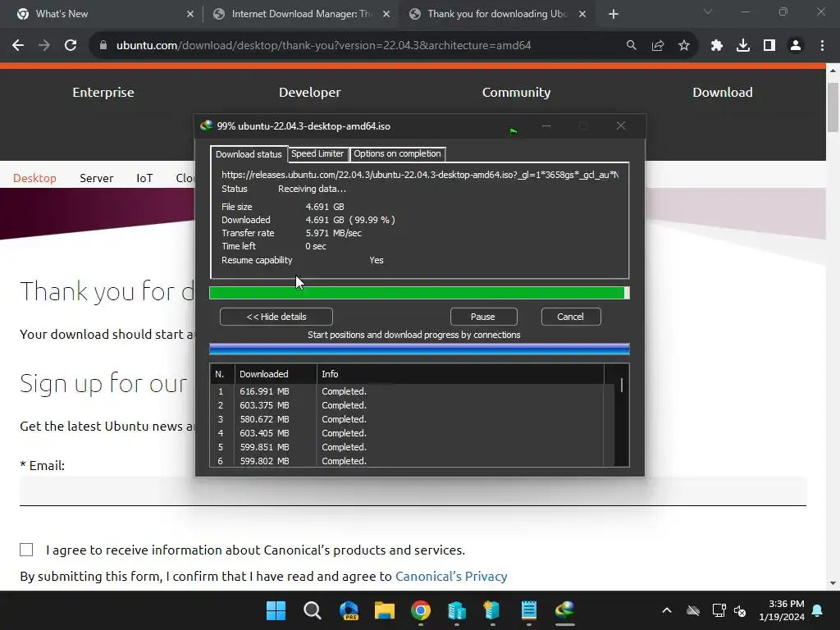Click the browser forward arrow
Screen dimensions: 840x630
(44, 46)
